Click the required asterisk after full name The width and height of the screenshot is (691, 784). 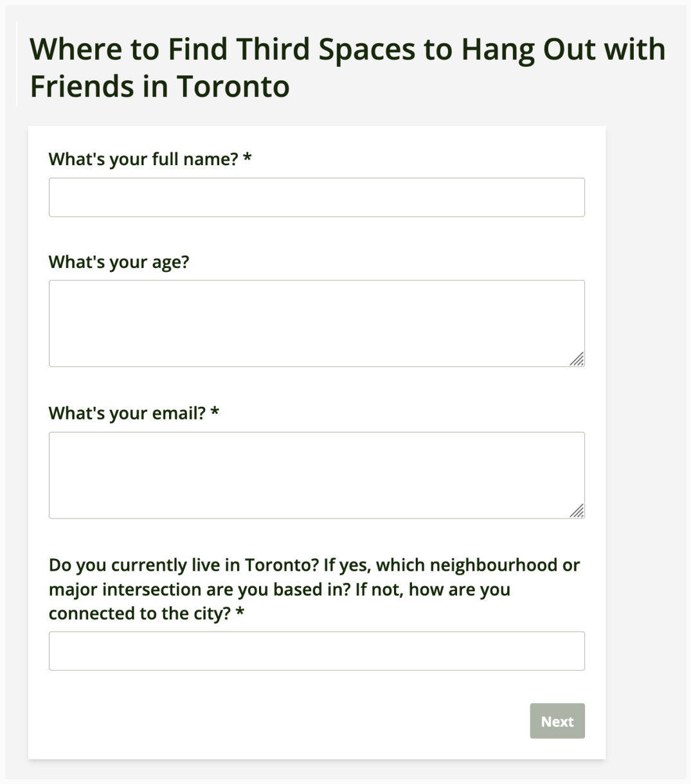click(x=247, y=158)
